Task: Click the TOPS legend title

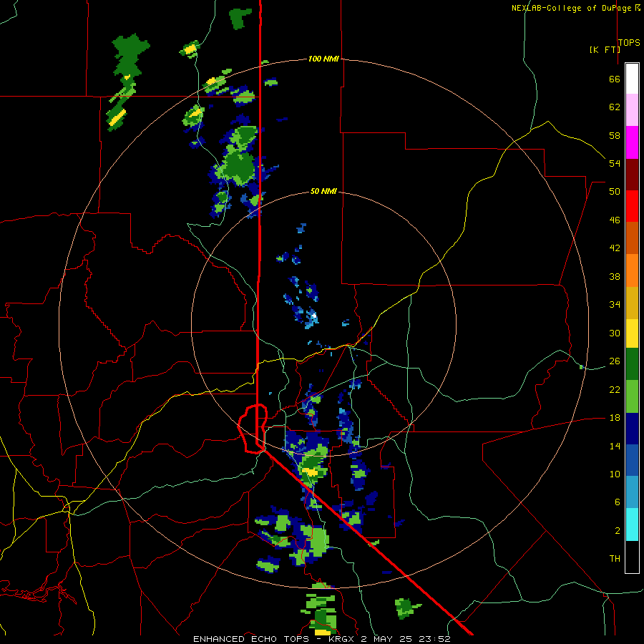Action: point(629,42)
